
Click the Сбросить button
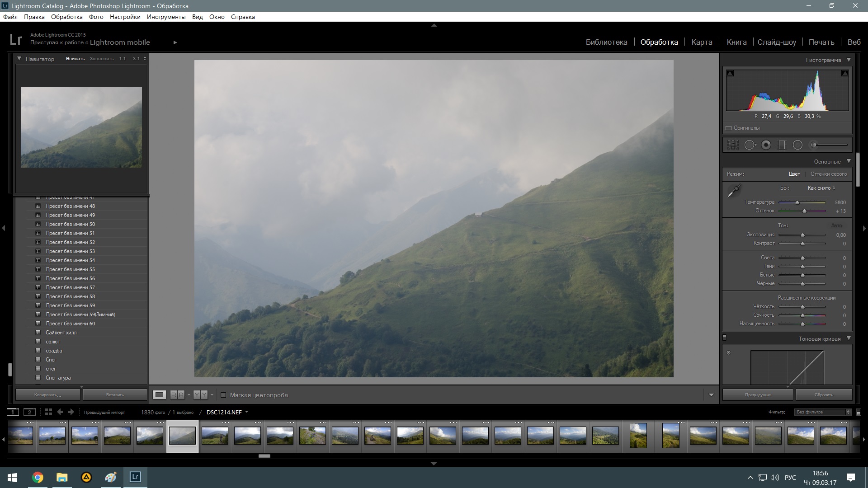tap(824, 395)
